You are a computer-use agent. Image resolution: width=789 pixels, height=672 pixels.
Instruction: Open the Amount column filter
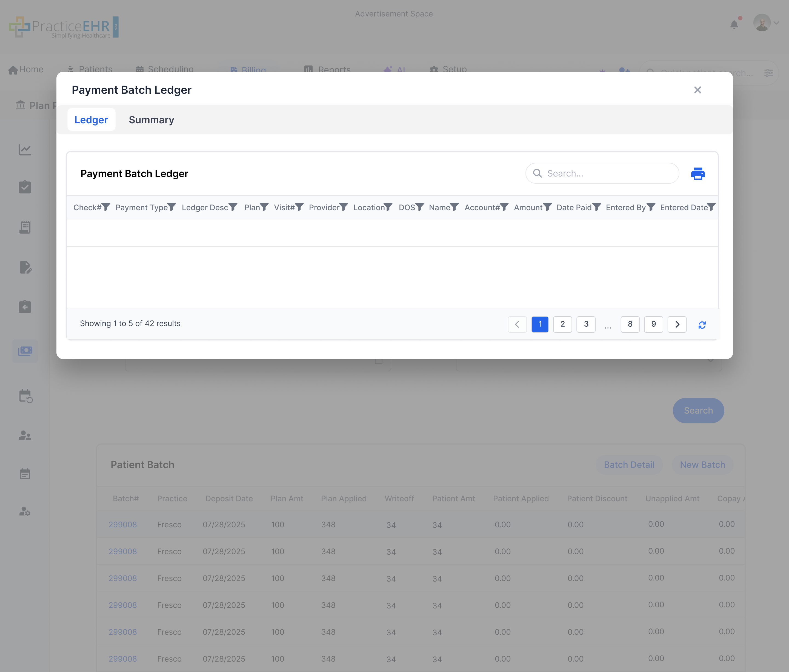[x=547, y=207]
